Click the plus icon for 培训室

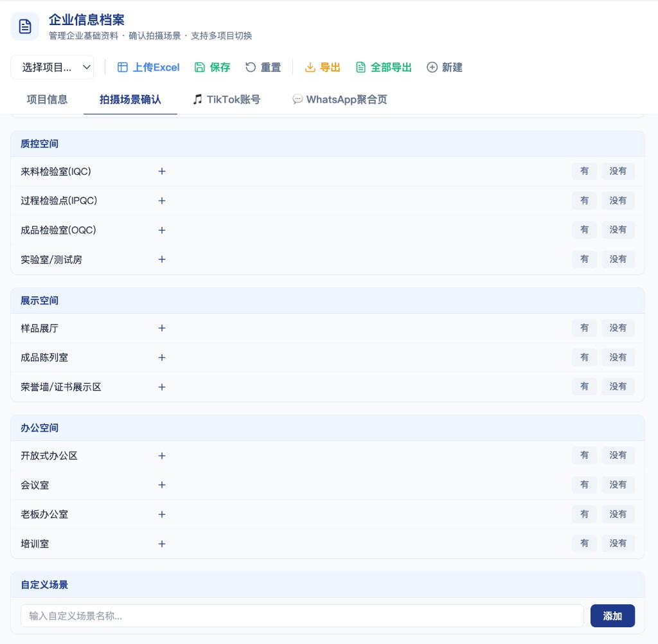pyautogui.click(x=162, y=544)
